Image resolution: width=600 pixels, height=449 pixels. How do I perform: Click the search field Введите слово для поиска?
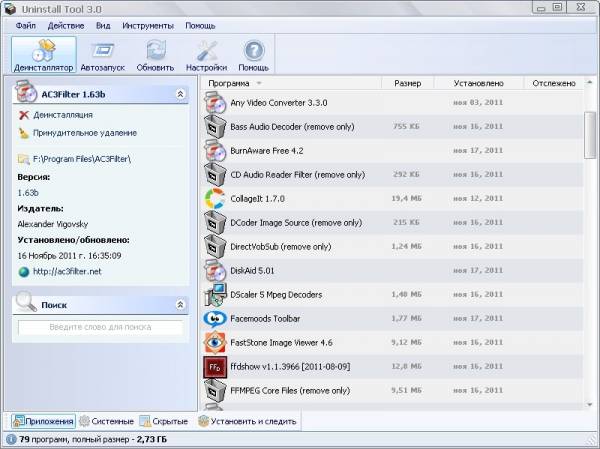click(x=100, y=327)
